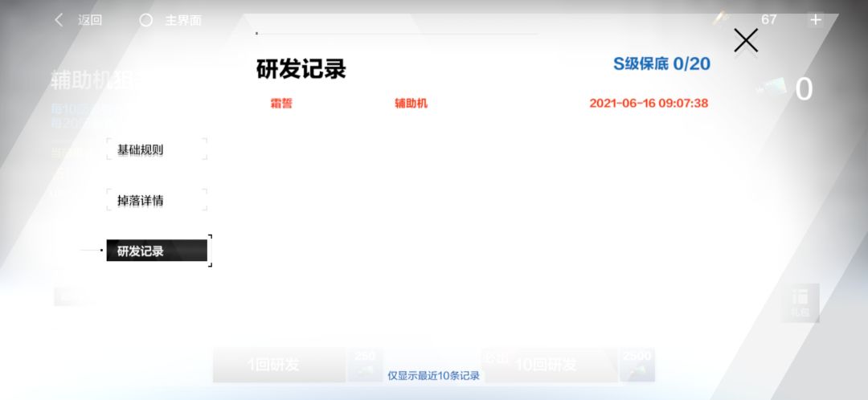Click the 仅显示最近10条记录 note

433,376
